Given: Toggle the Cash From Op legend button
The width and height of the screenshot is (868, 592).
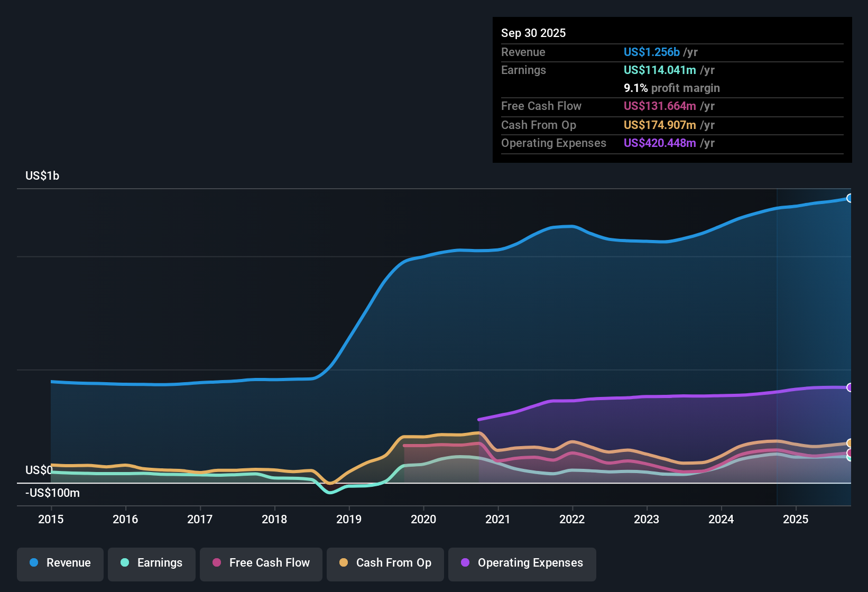Looking at the screenshot, I should pyautogui.click(x=385, y=564).
